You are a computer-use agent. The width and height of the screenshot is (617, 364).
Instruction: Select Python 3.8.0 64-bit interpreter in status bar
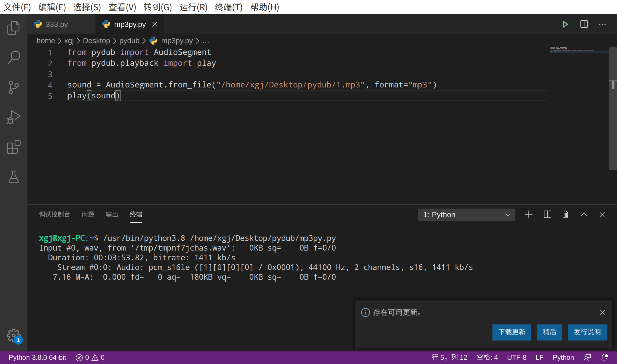coord(37,357)
